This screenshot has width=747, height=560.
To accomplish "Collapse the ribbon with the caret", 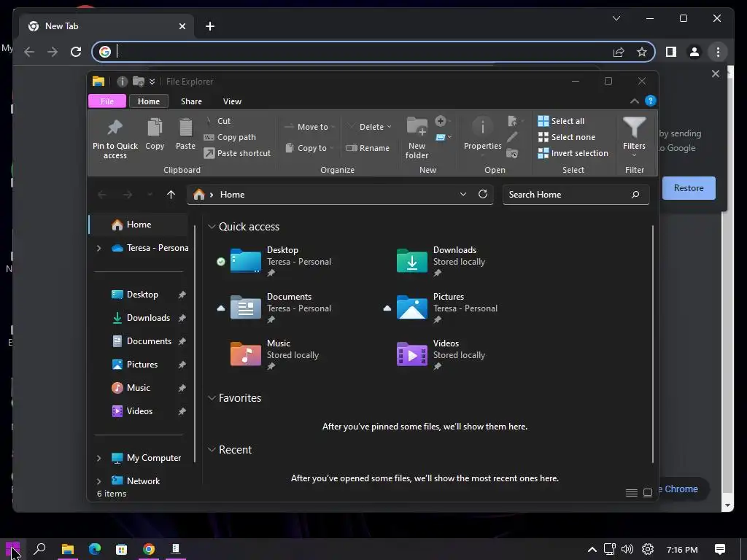I will (634, 101).
